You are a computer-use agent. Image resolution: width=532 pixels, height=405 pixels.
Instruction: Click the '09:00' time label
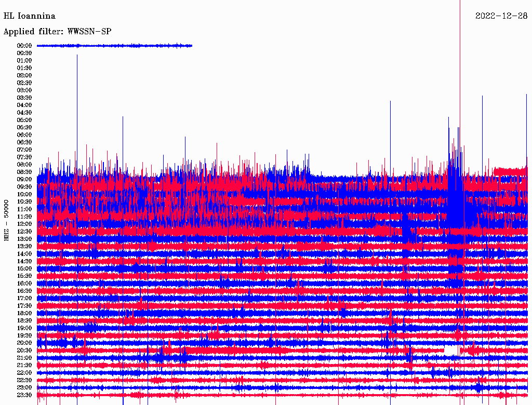coord(24,180)
